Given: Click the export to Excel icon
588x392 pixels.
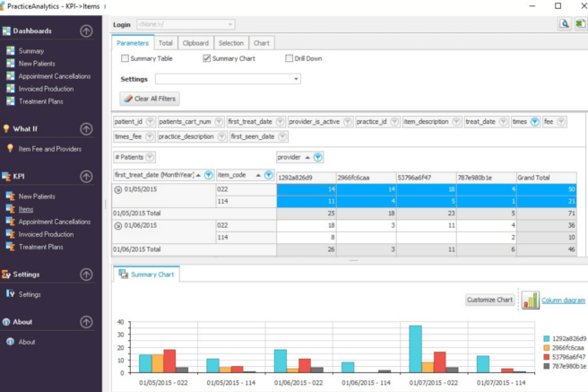Looking at the screenshot, I should pos(580,24).
